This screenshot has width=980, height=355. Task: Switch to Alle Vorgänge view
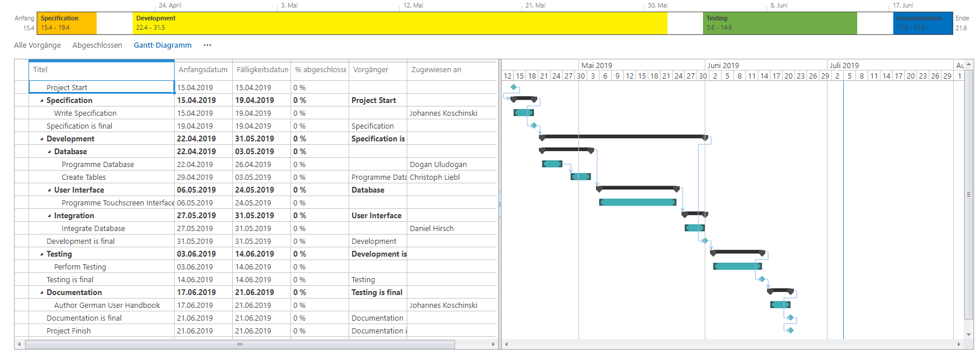click(x=37, y=45)
